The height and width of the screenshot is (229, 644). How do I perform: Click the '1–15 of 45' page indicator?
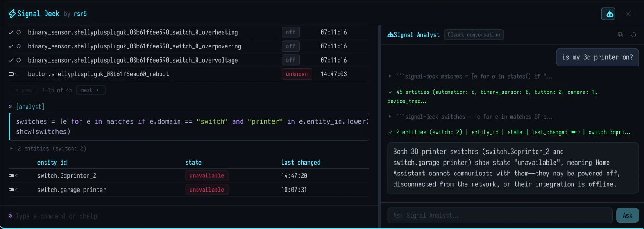[x=57, y=90]
